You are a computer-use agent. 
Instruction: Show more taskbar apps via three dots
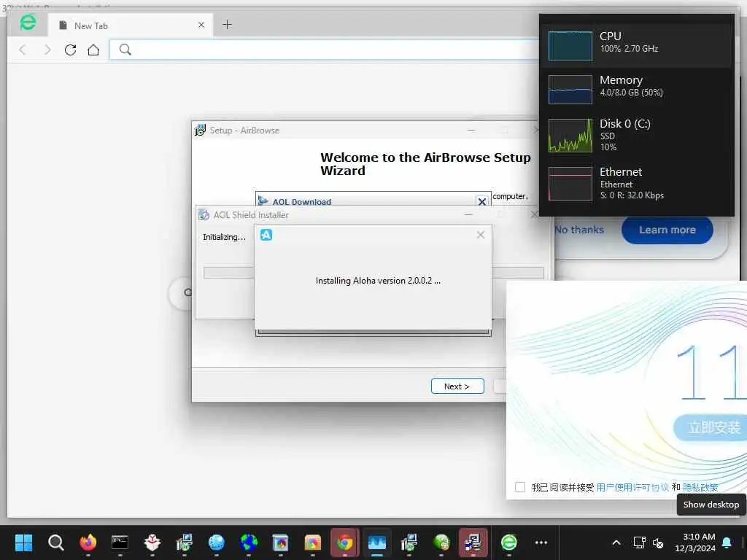(541, 542)
